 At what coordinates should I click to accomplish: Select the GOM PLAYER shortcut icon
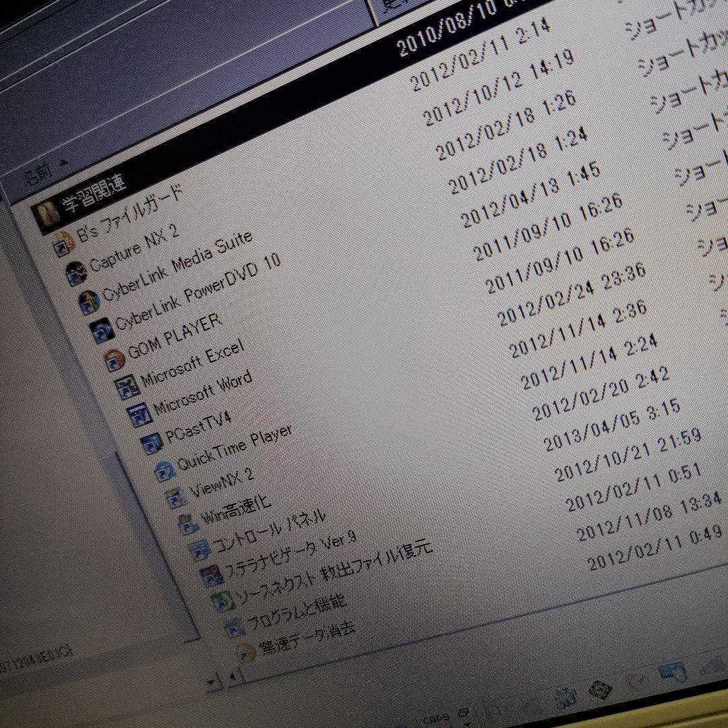[x=113, y=359]
